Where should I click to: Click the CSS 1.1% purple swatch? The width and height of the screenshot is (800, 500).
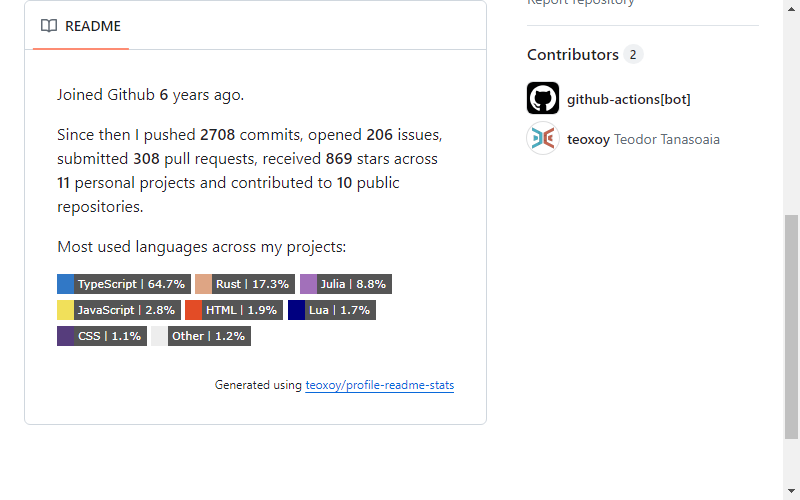(x=65, y=336)
